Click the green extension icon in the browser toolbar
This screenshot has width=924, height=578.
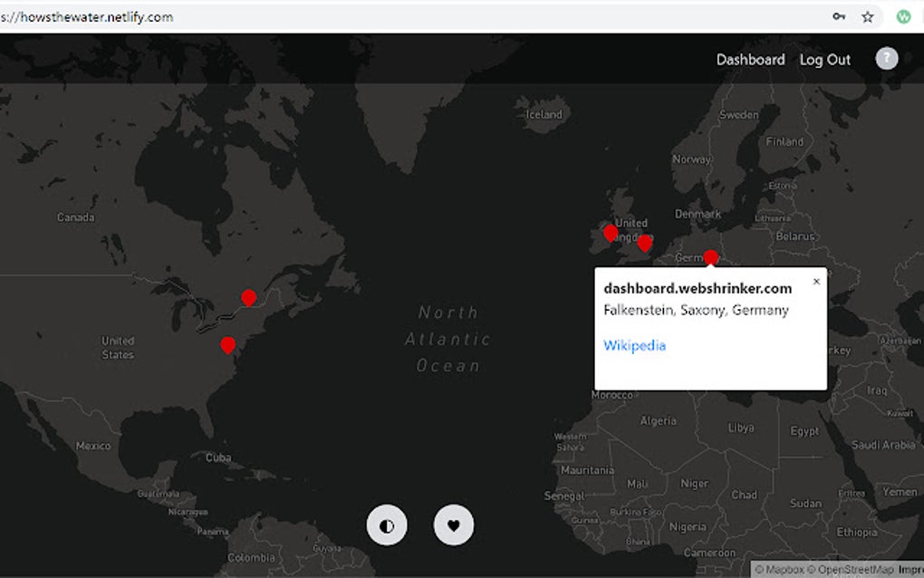[x=903, y=16]
